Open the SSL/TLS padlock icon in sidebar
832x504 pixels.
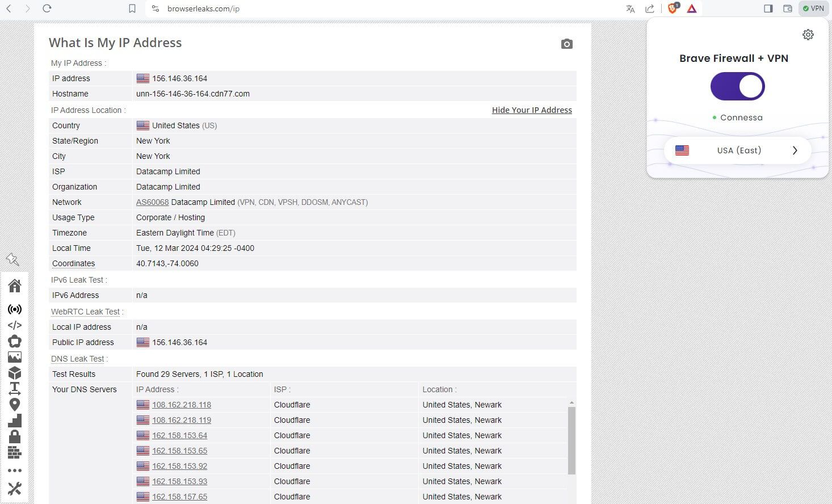click(x=15, y=436)
